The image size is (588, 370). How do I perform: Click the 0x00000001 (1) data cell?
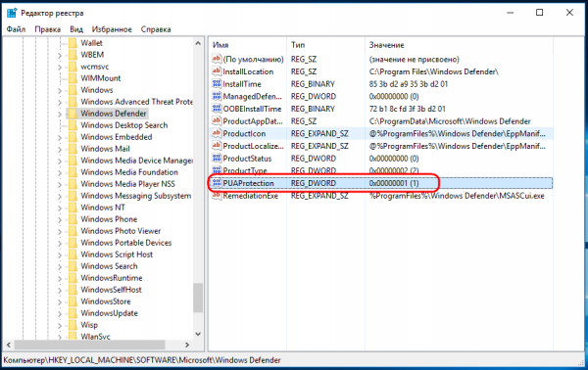coord(394,183)
